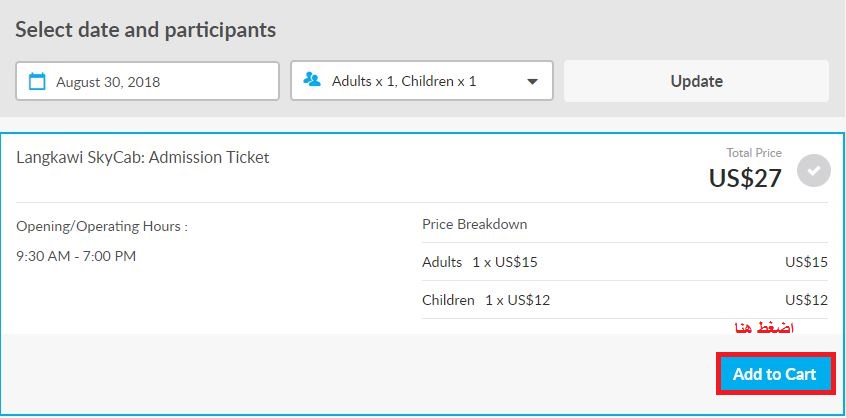Viewport: 846px width, 418px height.
Task: Click the 9:30 AM - 7:00 PM hours text
Action: click(76, 256)
